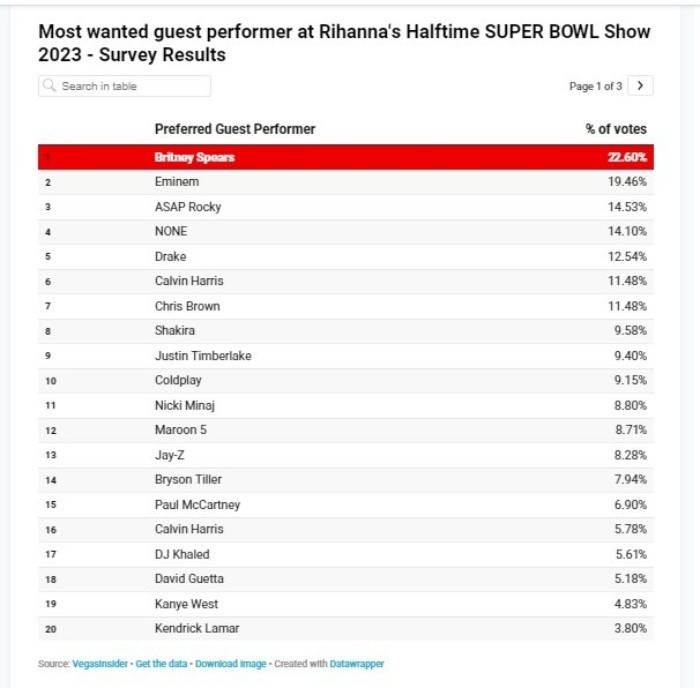Sort by Preferred Guest Performer column
Screen dimensions: 700x688
235,129
